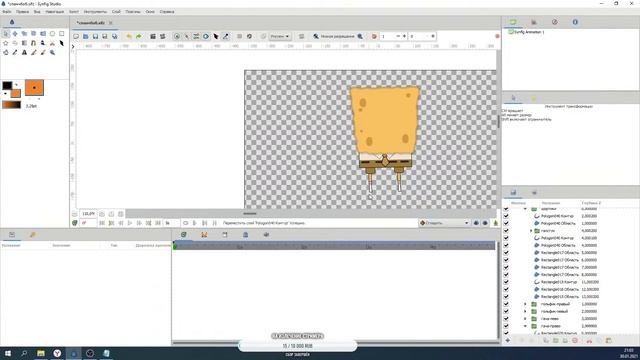Select the Fill bucket tool

[6, 52]
